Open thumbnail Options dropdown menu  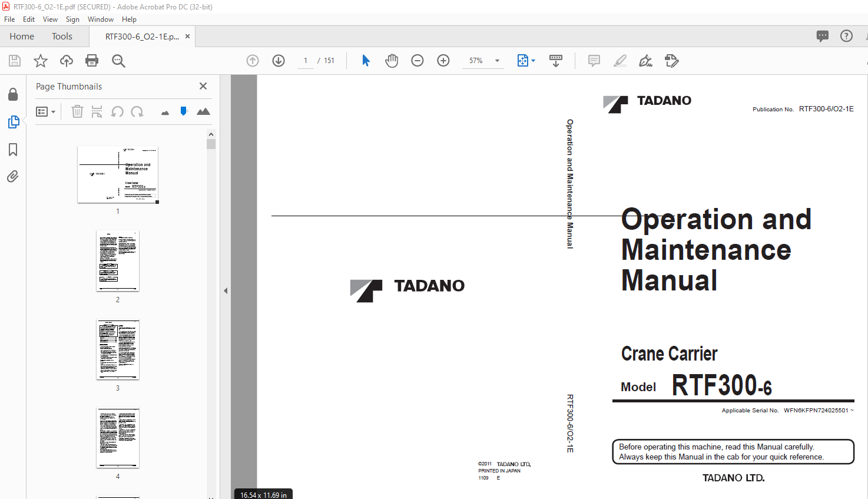tap(45, 111)
